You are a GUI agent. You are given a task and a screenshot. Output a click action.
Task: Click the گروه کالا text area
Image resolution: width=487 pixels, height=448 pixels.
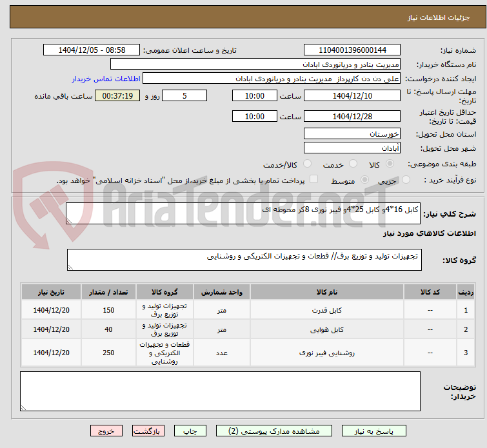tap(244, 260)
